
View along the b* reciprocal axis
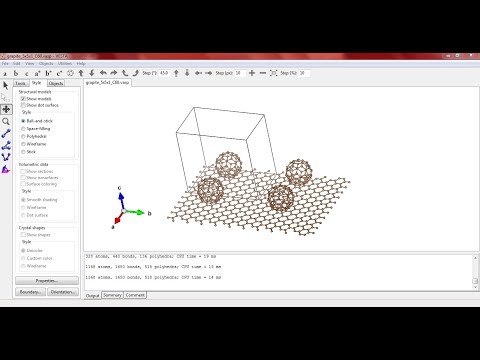[48, 73]
